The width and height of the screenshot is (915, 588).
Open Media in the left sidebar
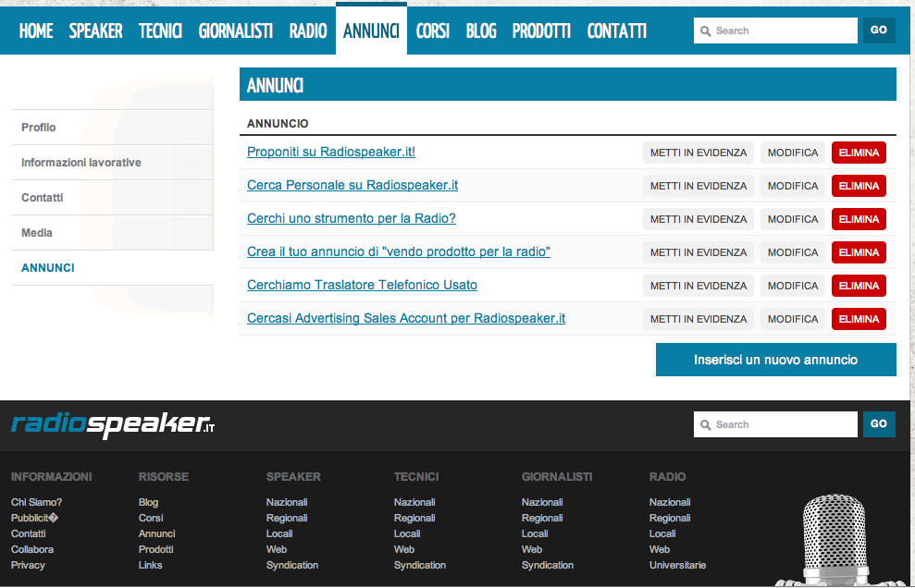click(x=113, y=232)
